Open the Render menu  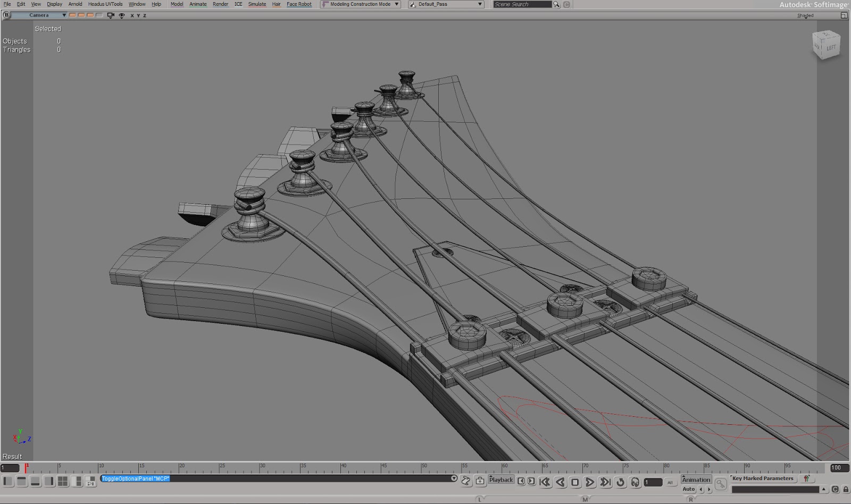(x=220, y=4)
